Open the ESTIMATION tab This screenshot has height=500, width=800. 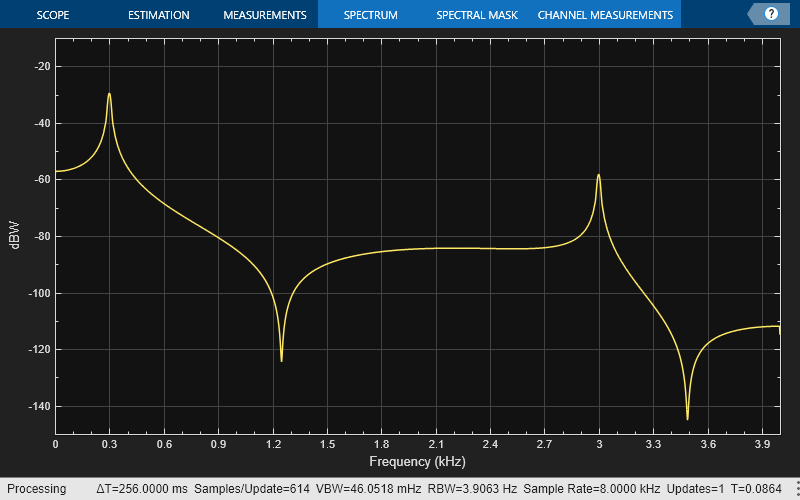click(159, 15)
